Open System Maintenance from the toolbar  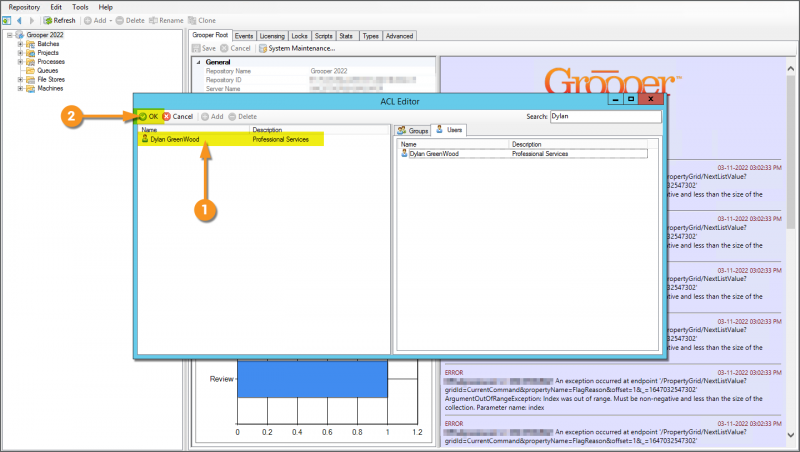(297, 48)
